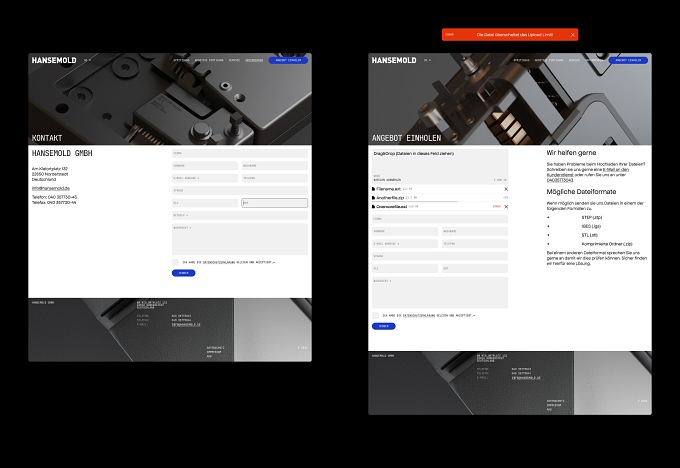680x468 pixels.
Task: Click the Nachricht textarea in Kontakt form
Action: tap(240, 239)
